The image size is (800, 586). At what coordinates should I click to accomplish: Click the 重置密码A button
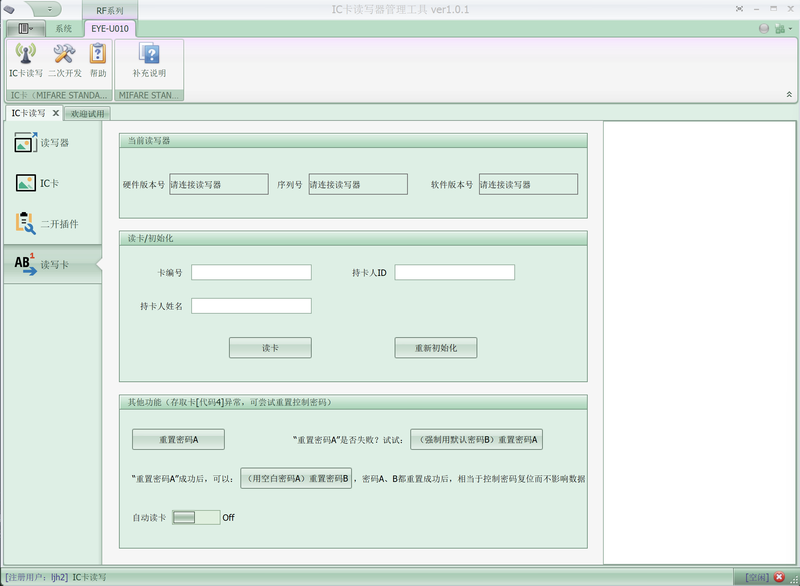[178, 439]
